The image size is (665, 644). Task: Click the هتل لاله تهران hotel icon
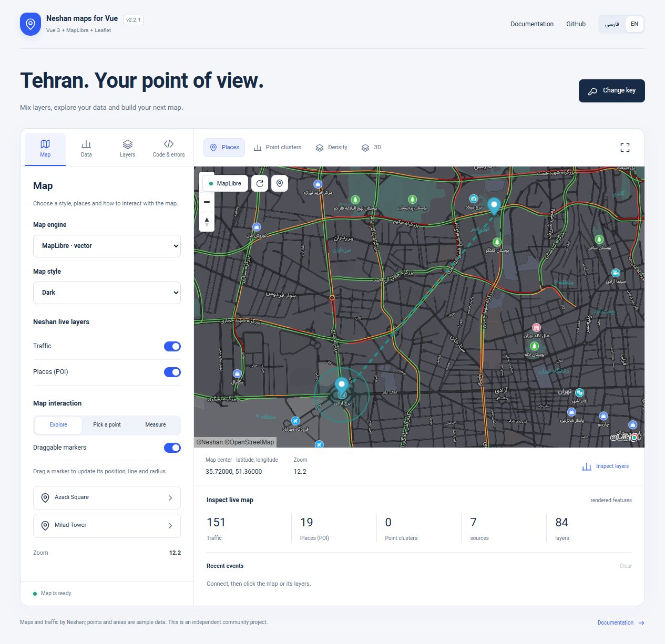pyautogui.click(x=536, y=328)
